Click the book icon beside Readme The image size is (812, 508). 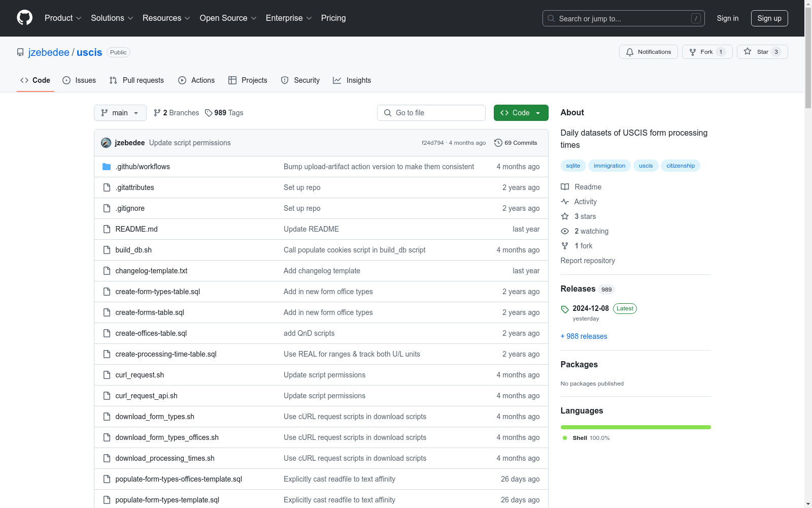click(565, 187)
